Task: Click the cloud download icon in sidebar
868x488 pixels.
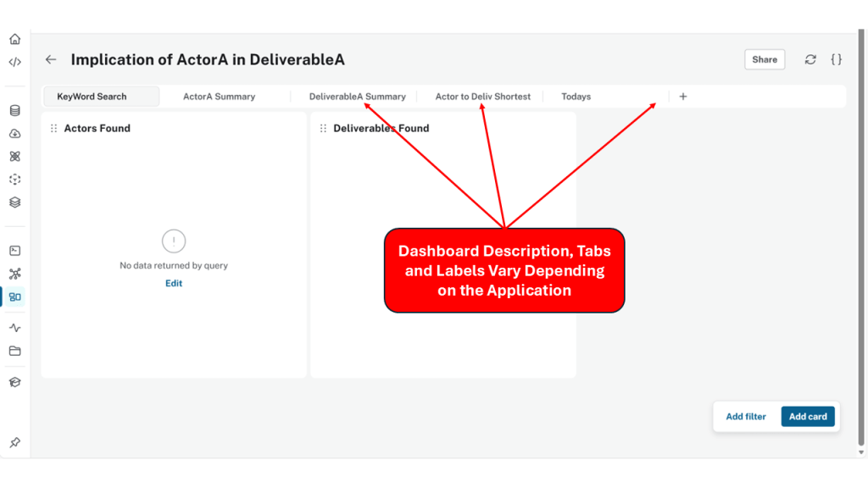Action: [14, 134]
